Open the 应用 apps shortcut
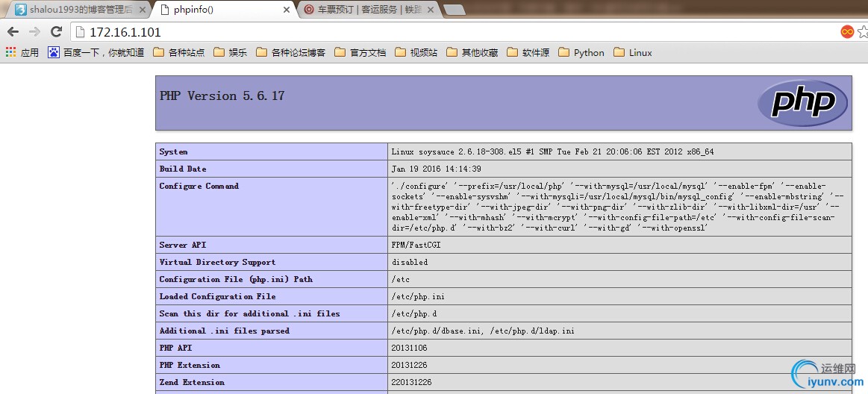This screenshot has width=868, height=394. (22, 52)
